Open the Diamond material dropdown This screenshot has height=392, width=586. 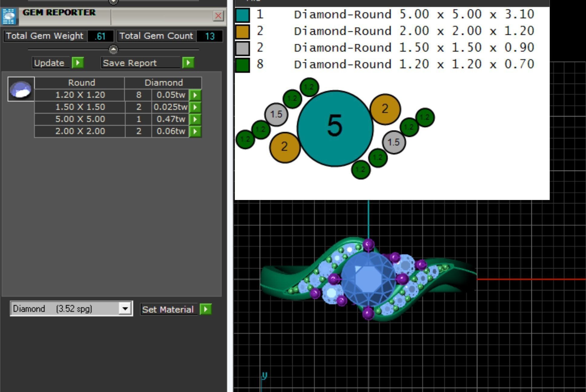(x=125, y=309)
